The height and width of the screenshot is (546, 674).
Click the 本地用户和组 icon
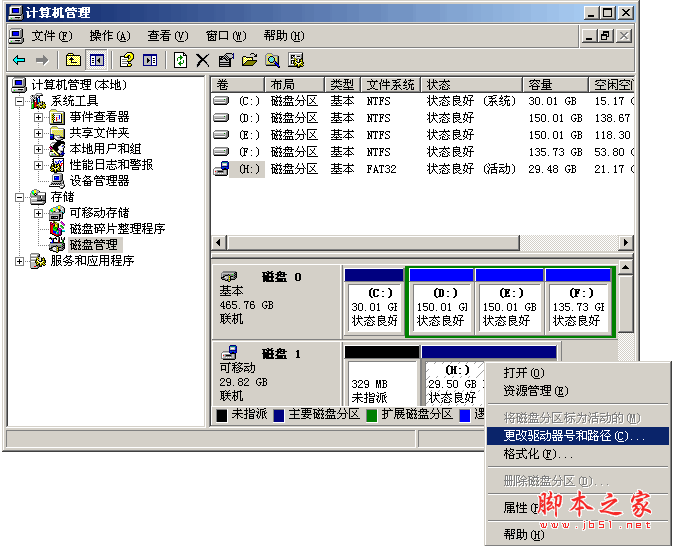point(57,149)
